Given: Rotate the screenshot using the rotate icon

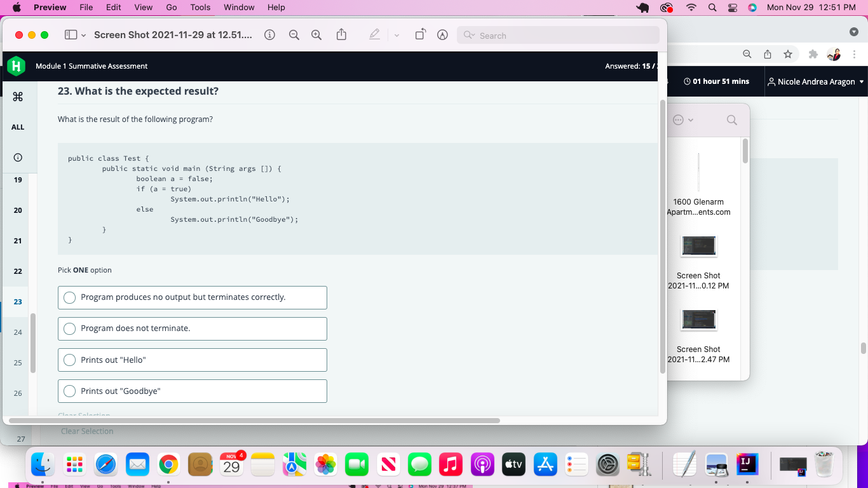Looking at the screenshot, I should click(420, 34).
